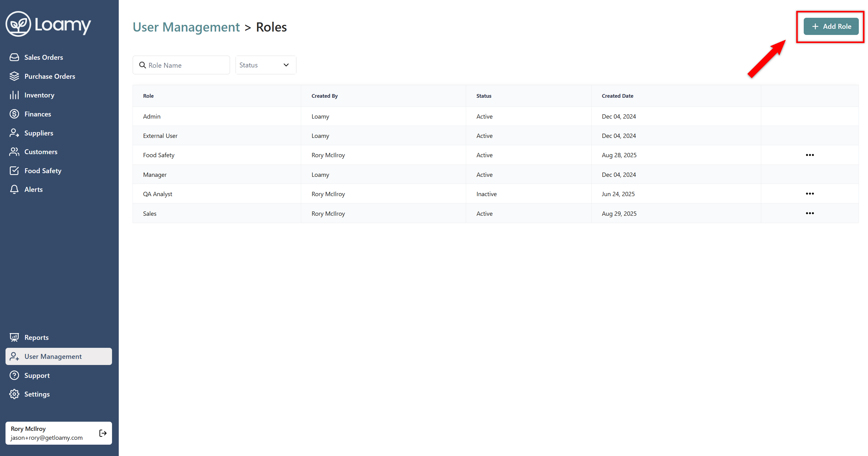
Task: Open actions menu for Sales role
Action: (809, 214)
